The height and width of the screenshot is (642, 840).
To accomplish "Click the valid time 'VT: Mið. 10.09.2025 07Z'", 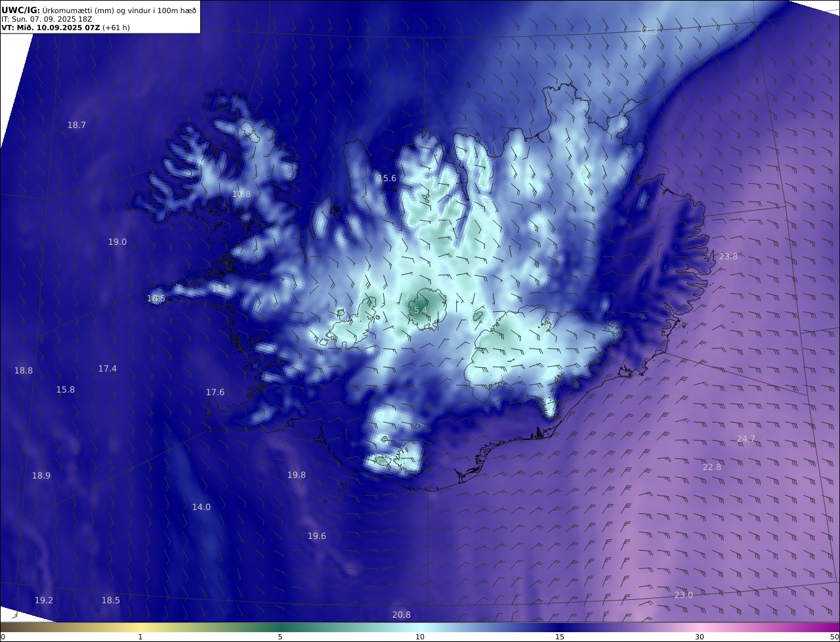I will click(51, 28).
